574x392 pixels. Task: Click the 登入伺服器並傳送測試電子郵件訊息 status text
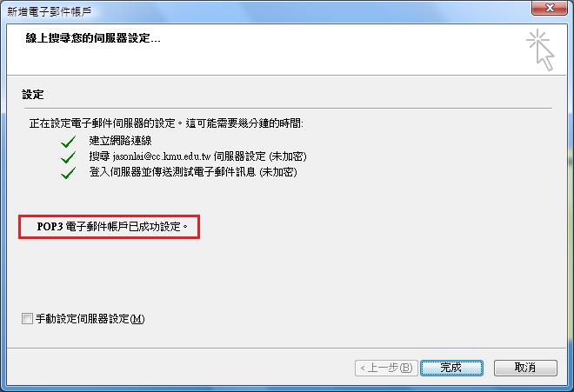[x=172, y=172]
